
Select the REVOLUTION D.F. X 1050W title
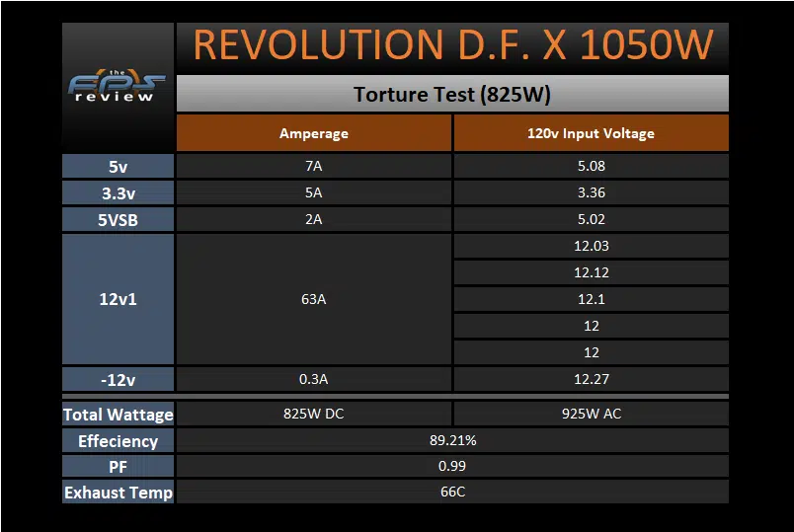click(x=452, y=45)
